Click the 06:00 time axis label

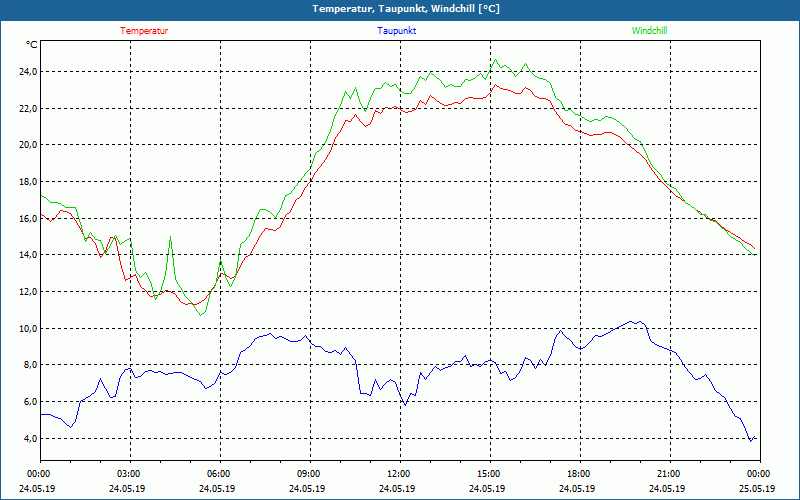pos(218,474)
